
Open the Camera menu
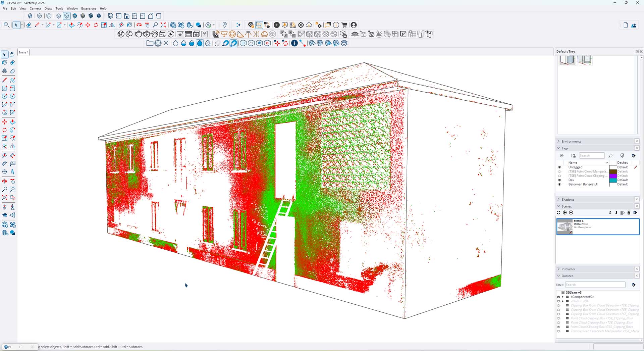pyautogui.click(x=35, y=8)
